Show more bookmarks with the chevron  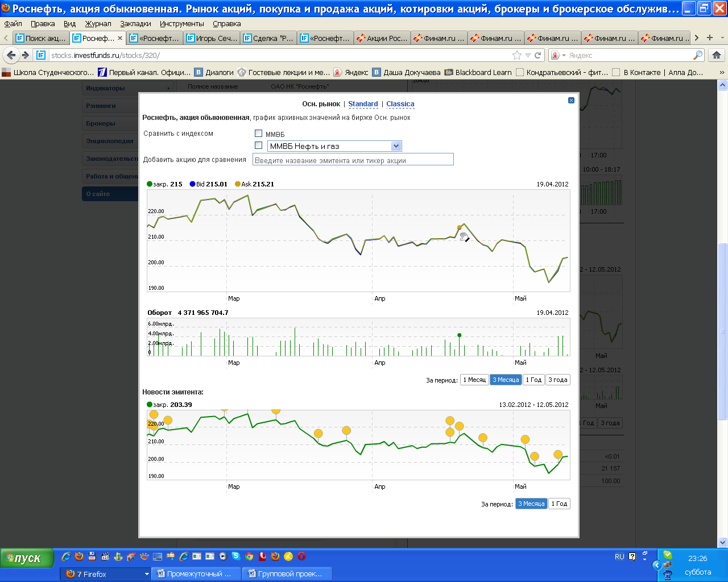coord(722,72)
